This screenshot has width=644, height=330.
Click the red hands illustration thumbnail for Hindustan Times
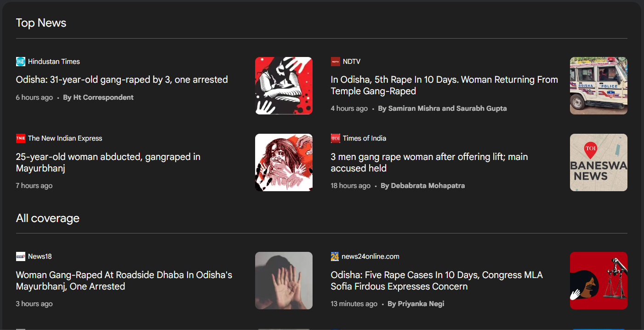click(x=284, y=85)
